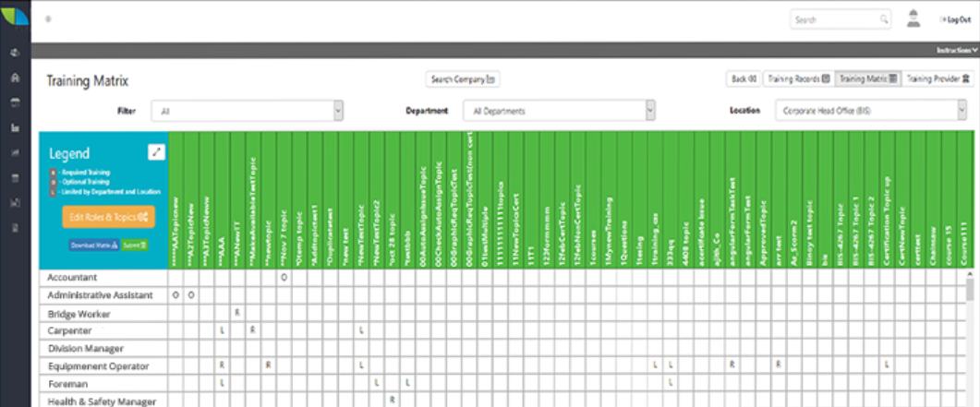Click the Health & Safety Manager R cell
980x407 pixels.
click(392, 400)
